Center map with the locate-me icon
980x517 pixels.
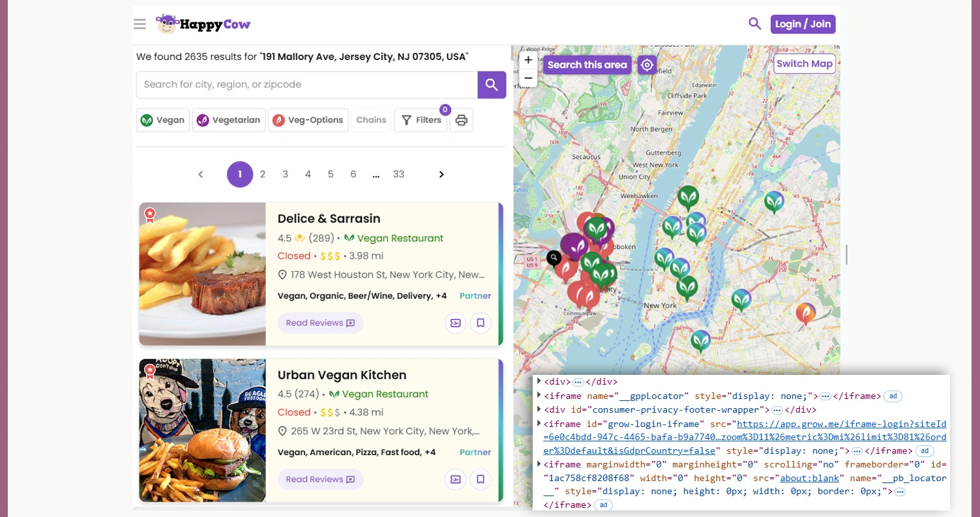click(647, 65)
